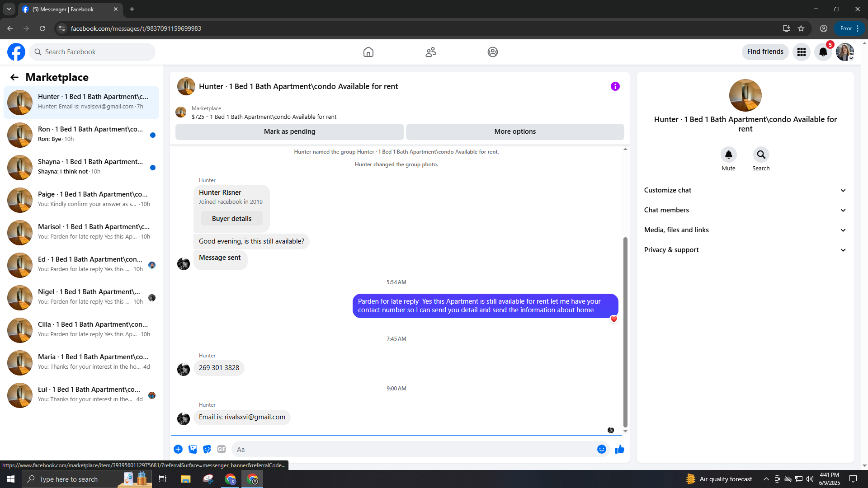Screen dimensions: 868x488
Task: Open the Cilla apartment conversation
Action: click(x=81, y=330)
